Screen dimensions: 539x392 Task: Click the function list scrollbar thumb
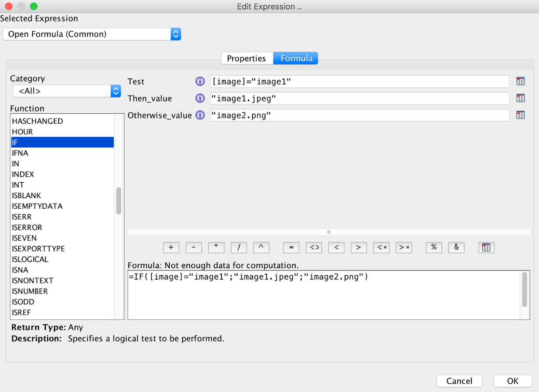pos(119,201)
